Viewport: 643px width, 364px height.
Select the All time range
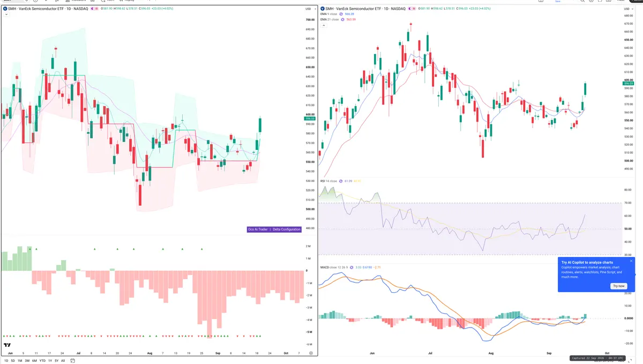tap(63, 360)
